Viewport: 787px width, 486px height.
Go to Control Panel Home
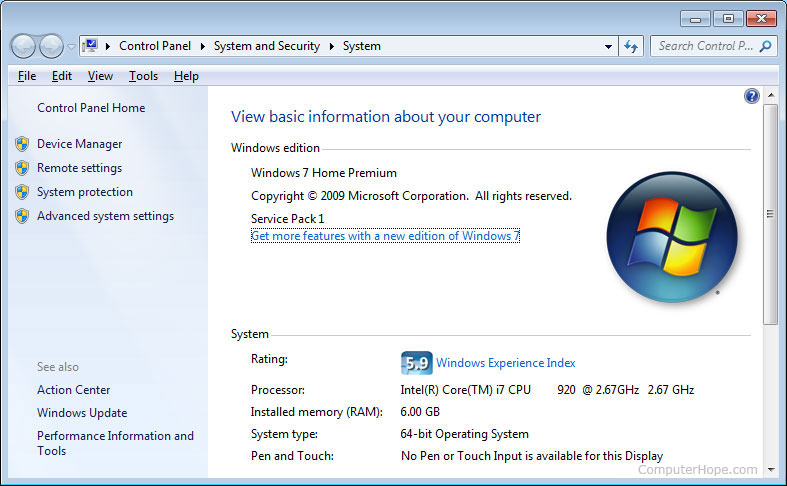point(91,108)
